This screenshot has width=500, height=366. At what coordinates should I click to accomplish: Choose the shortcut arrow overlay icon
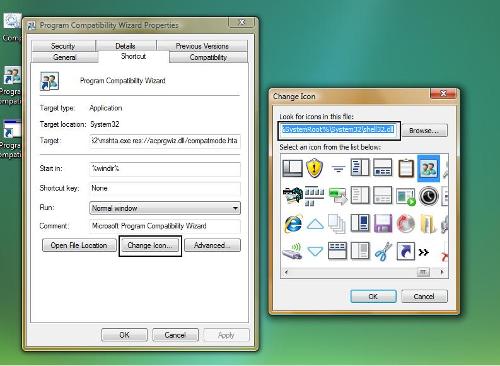[406, 251]
